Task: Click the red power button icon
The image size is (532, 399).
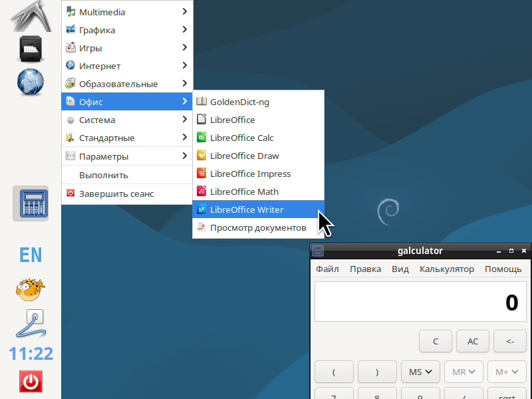Action: (31, 381)
